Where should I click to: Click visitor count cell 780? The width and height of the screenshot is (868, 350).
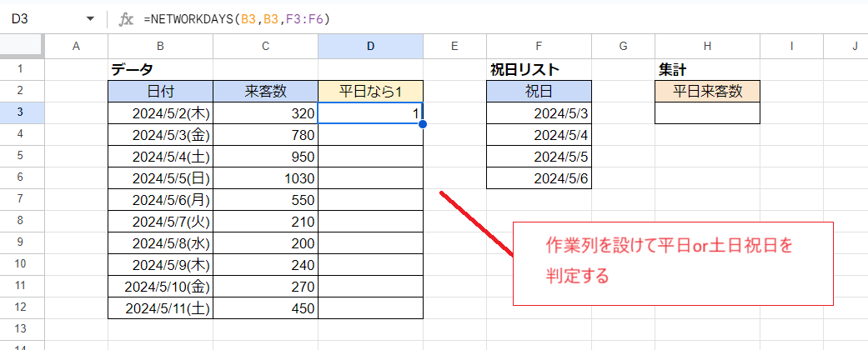[266, 134]
